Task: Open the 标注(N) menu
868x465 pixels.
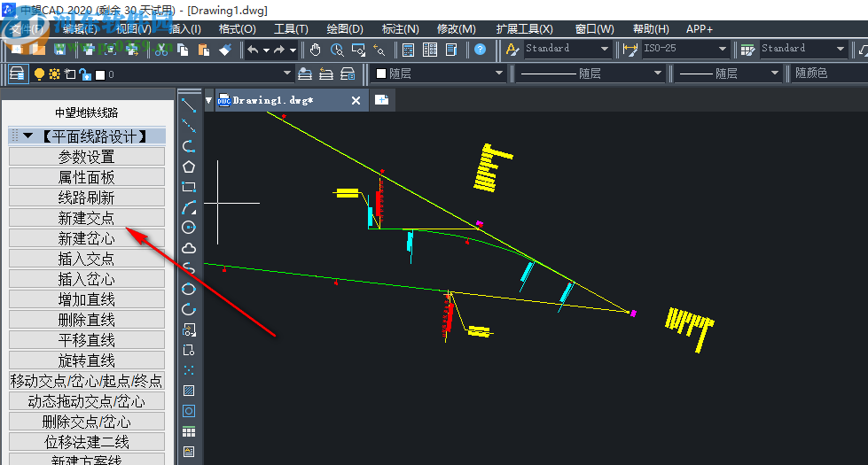Action: click(400, 28)
